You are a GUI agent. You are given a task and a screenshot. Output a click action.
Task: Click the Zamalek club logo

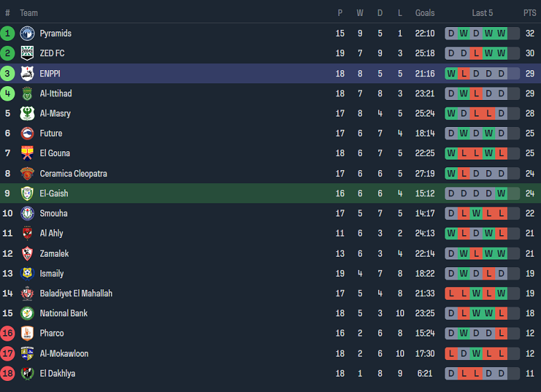coord(27,253)
